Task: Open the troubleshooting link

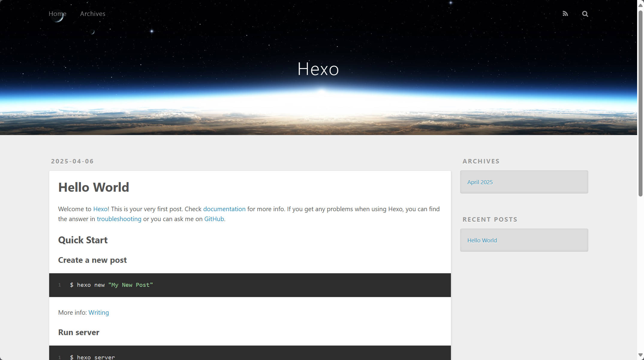Action: 119,219
